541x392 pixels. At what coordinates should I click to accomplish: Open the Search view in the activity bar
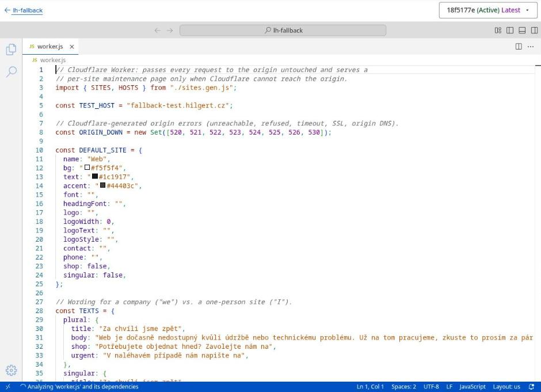point(11,72)
